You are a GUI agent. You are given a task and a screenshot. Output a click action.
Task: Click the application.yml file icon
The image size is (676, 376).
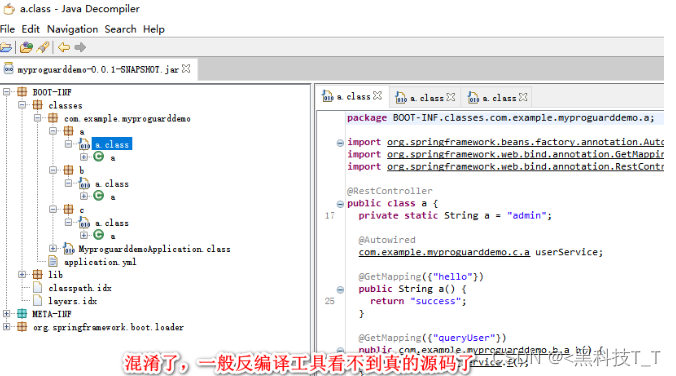53,261
